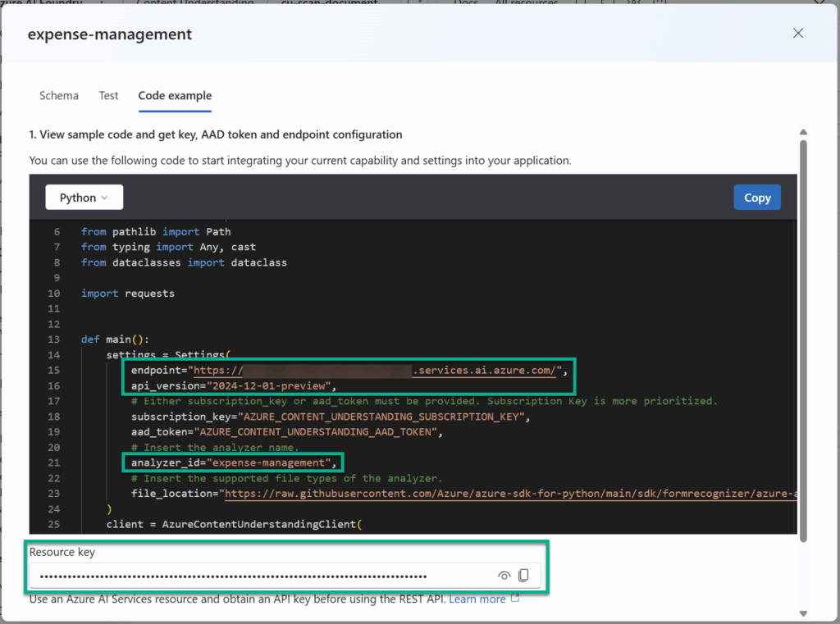Click the "import requests" line
The height and width of the screenshot is (624, 840).
(127, 294)
